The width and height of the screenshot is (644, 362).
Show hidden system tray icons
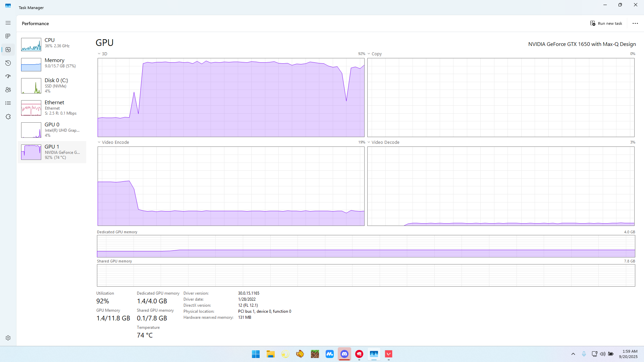pos(573,354)
